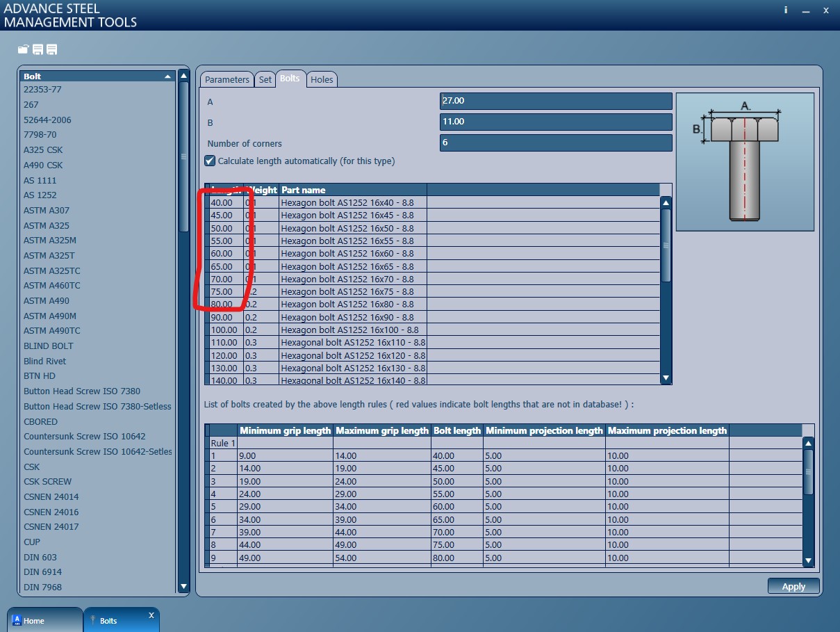
Task: Click maximum grip length cell 54.00
Action: pyautogui.click(x=382, y=558)
